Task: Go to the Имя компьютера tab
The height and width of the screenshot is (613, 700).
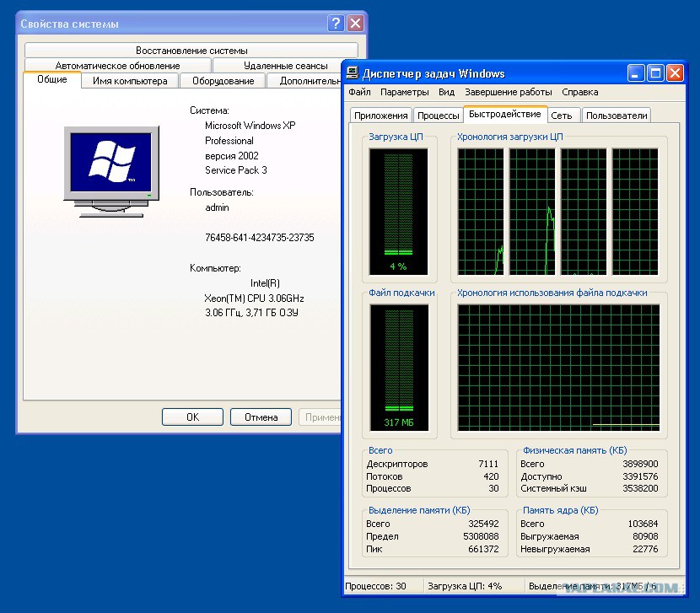Action: point(130,81)
